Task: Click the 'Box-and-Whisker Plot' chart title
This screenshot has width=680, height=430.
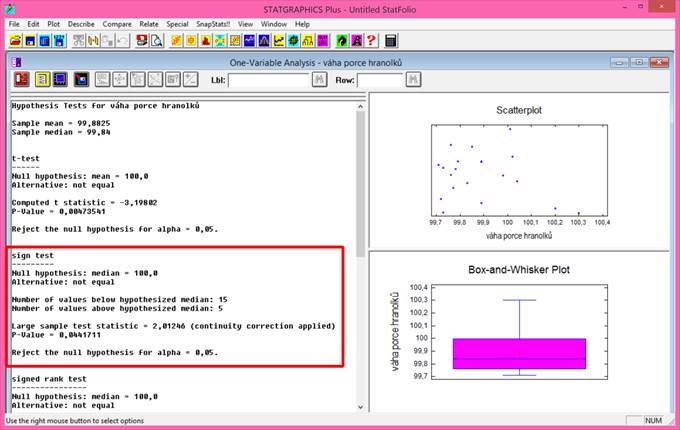Action: coord(519,270)
